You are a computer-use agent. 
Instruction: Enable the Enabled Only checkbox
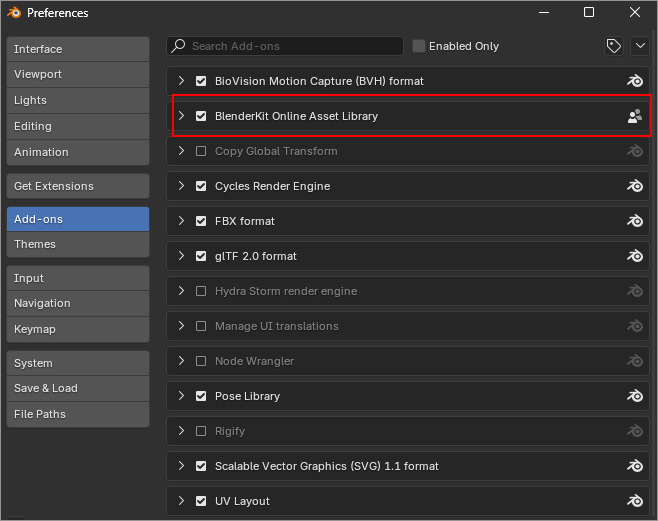(419, 46)
